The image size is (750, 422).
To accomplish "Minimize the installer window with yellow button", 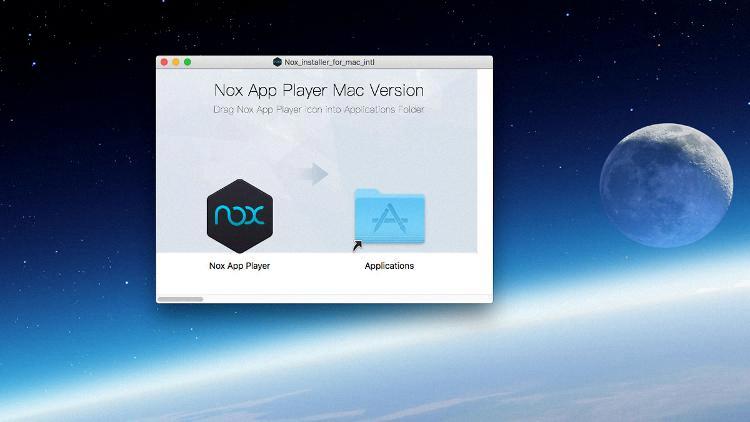I will tap(176, 62).
